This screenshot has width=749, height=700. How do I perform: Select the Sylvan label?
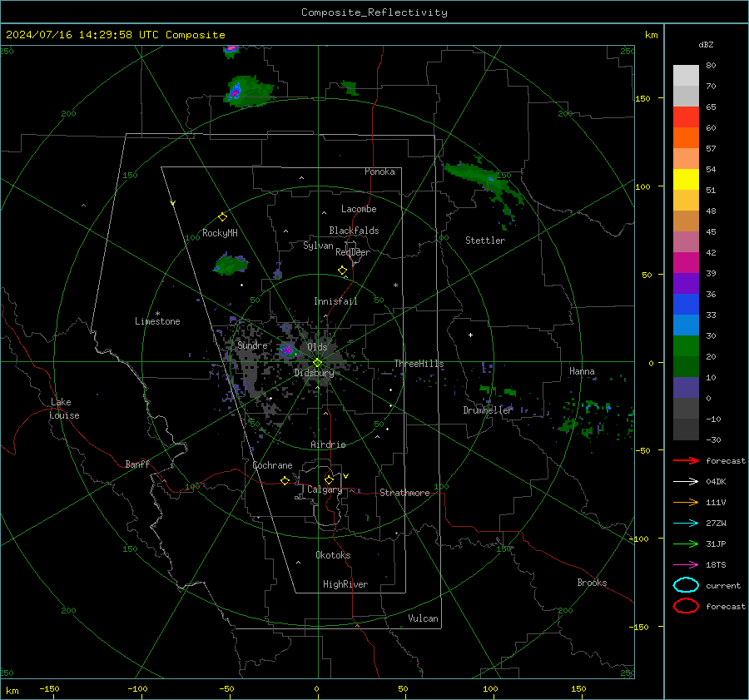coord(318,246)
